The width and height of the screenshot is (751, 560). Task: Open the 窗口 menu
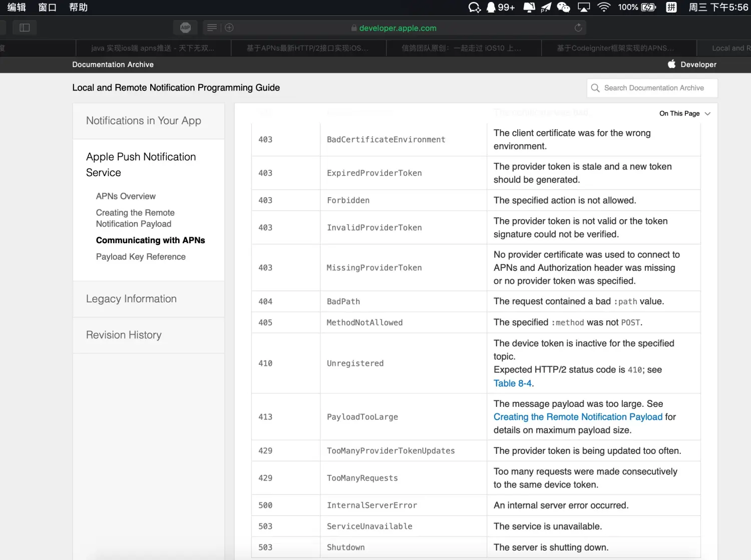pyautogui.click(x=48, y=7)
